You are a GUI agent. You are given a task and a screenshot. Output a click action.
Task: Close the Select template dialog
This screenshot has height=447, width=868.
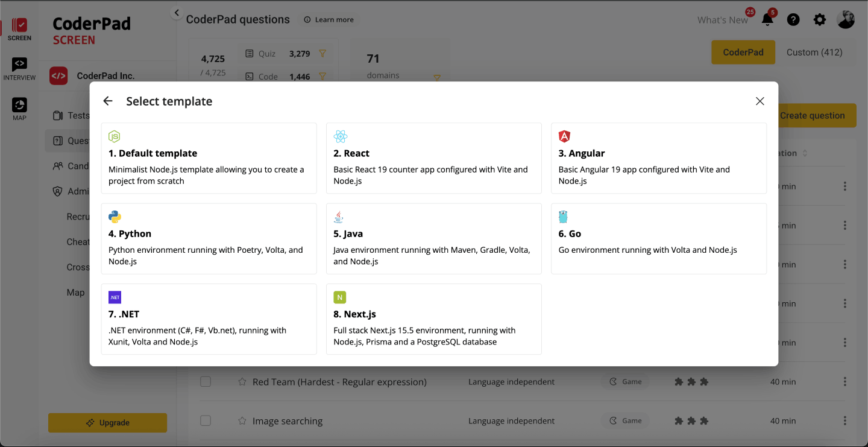759,101
